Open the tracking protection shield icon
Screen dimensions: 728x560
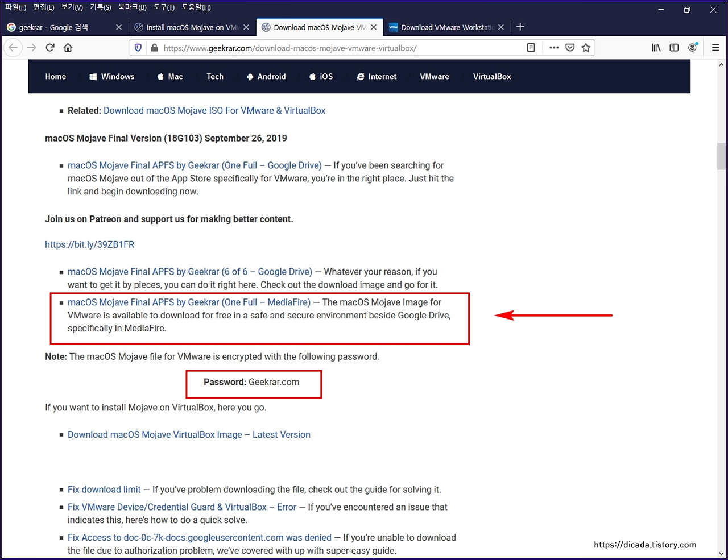(138, 48)
